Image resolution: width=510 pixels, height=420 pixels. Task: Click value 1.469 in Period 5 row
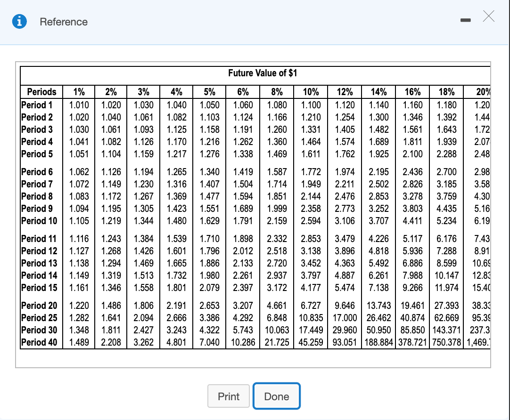277,154
